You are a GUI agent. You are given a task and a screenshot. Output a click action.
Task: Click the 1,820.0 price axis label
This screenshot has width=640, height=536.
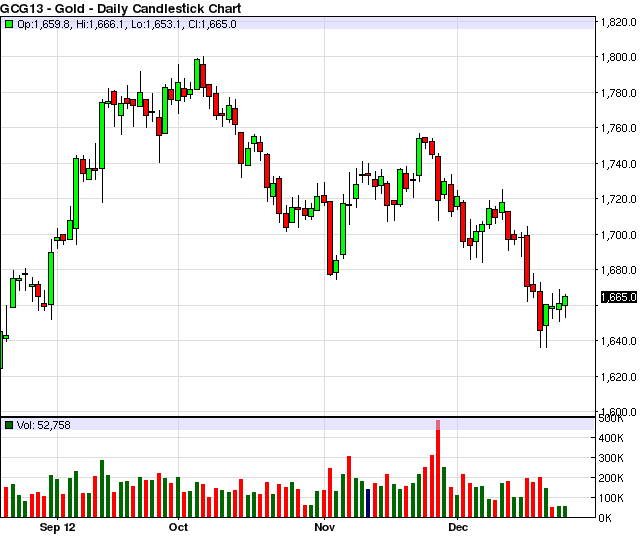click(x=619, y=22)
